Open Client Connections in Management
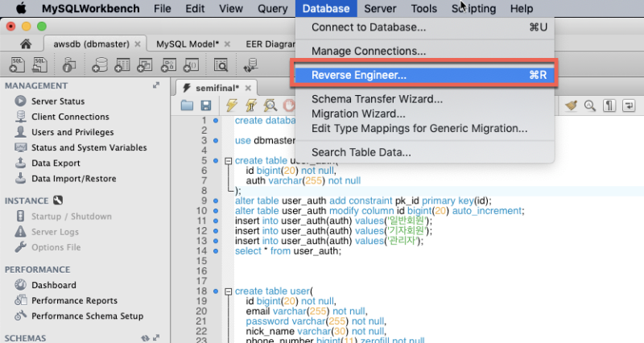 [70, 117]
